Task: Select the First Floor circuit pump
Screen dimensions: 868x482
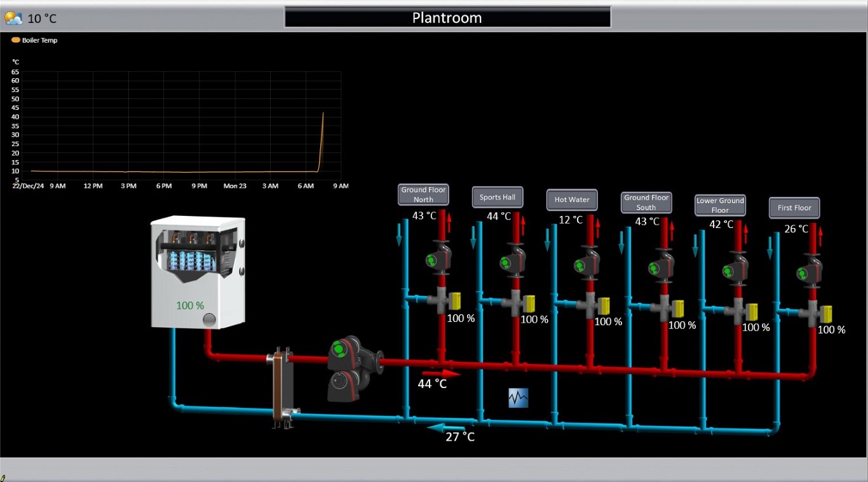Action: 808,272
